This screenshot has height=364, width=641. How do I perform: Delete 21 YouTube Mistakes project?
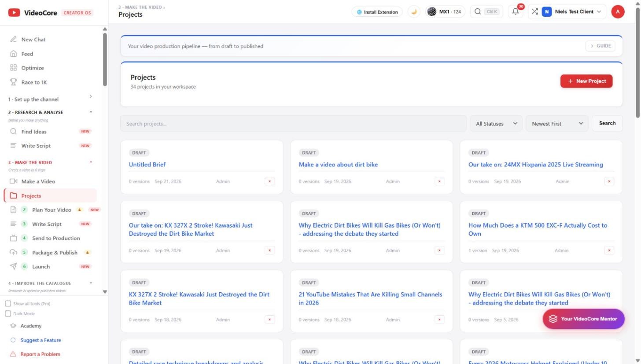(439, 320)
